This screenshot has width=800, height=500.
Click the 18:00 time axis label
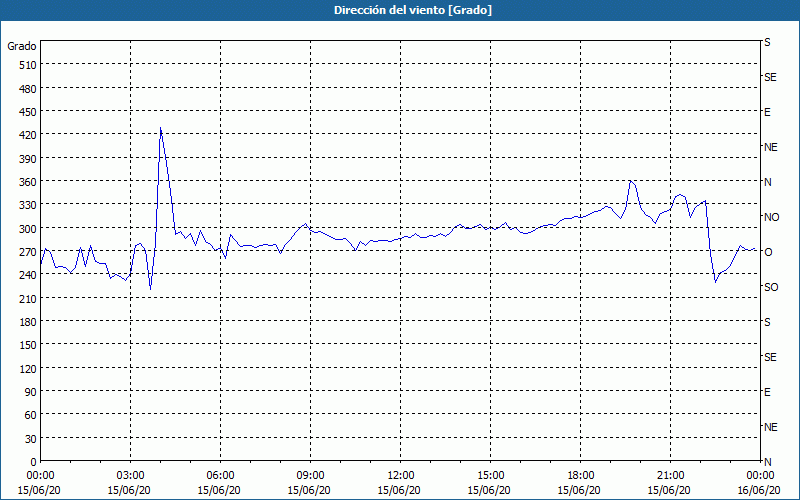point(580,476)
